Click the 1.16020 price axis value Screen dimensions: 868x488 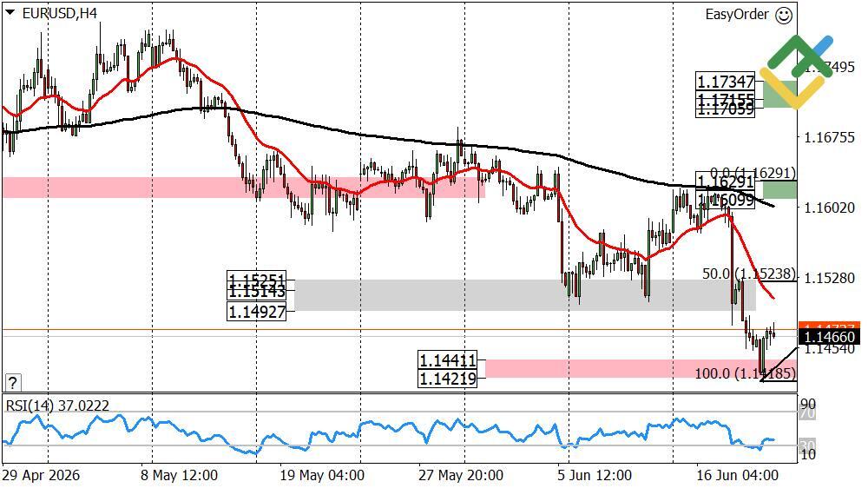829,208
